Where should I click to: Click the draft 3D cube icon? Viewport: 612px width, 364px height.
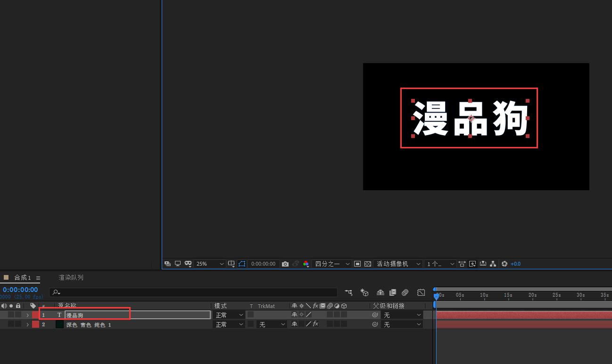coord(364,292)
